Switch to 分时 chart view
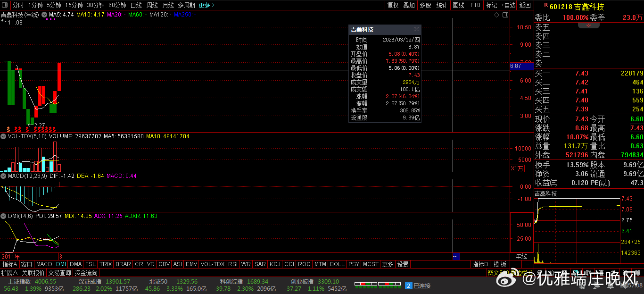The height and width of the screenshot is (294, 644). [x=18, y=5]
